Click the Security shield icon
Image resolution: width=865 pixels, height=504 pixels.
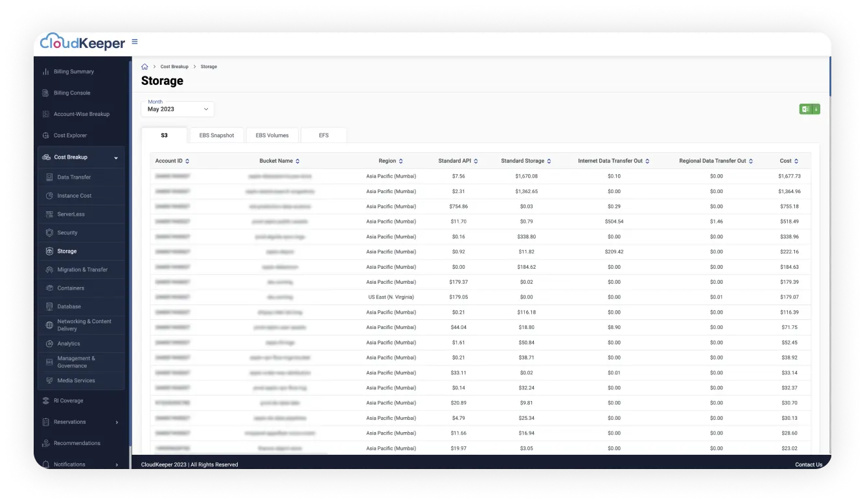point(50,233)
